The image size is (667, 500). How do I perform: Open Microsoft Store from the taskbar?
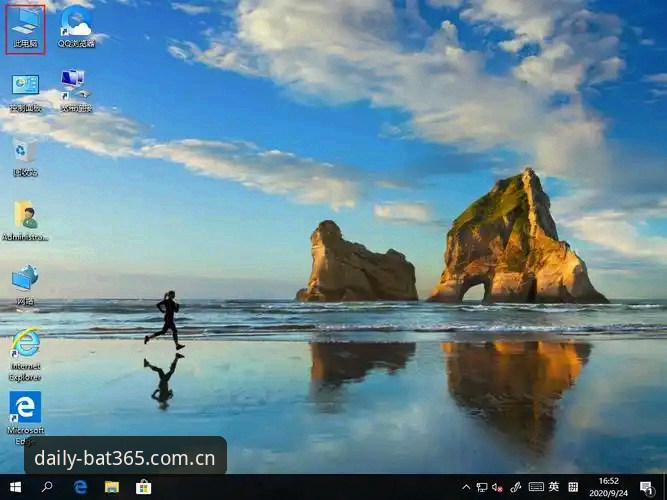click(143, 487)
